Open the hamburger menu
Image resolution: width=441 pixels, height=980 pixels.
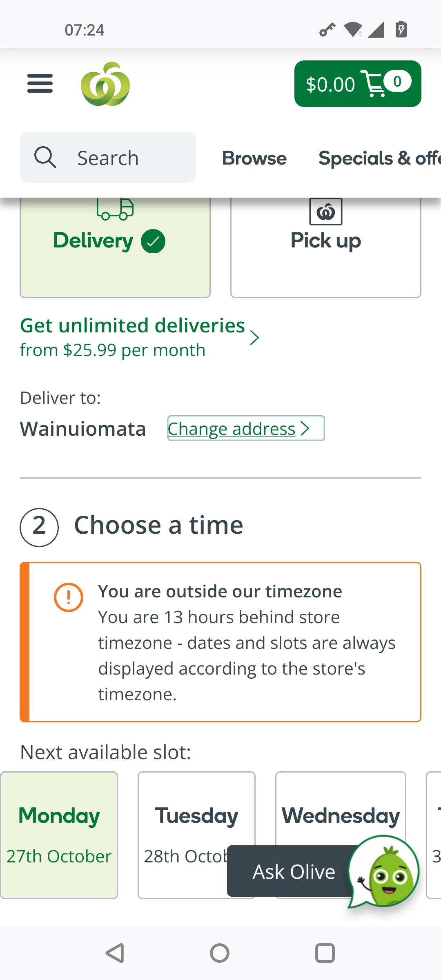40,83
